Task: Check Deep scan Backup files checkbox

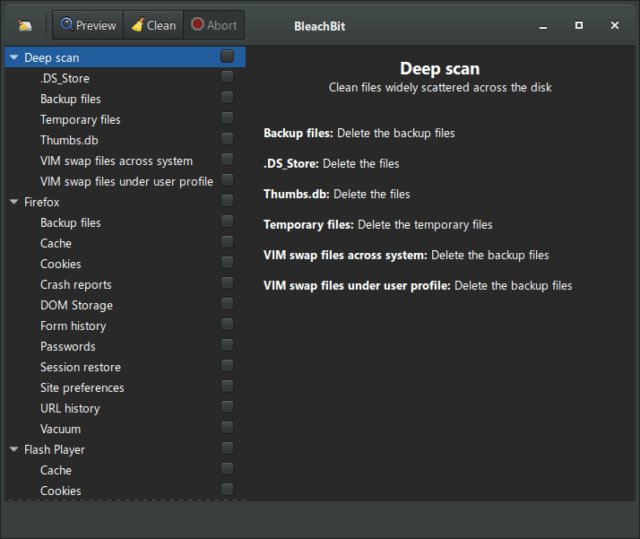Action: [227, 97]
